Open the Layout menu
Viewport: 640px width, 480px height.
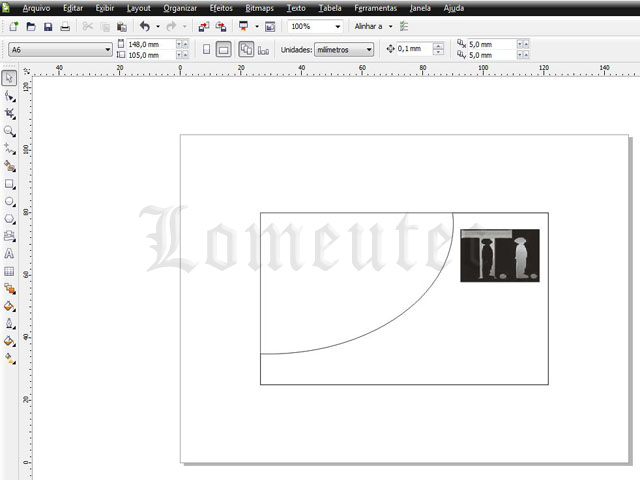[139, 8]
